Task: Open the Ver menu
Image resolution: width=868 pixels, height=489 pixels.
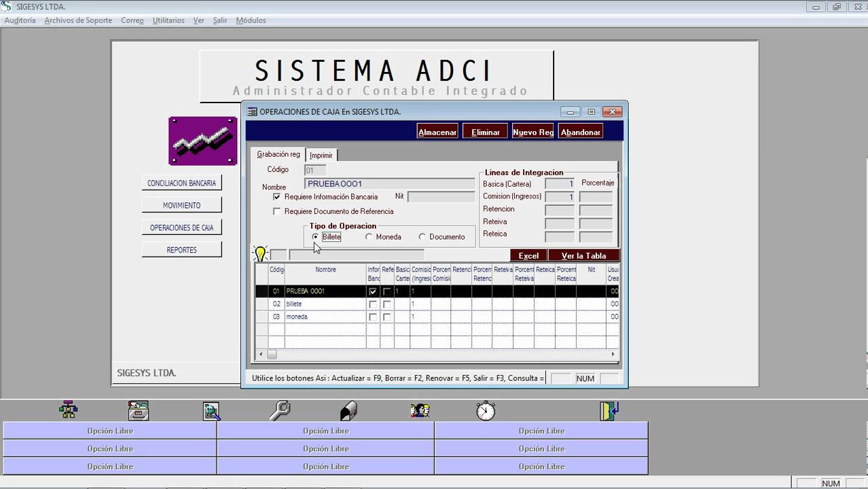Action: pyautogui.click(x=199, y=20)
